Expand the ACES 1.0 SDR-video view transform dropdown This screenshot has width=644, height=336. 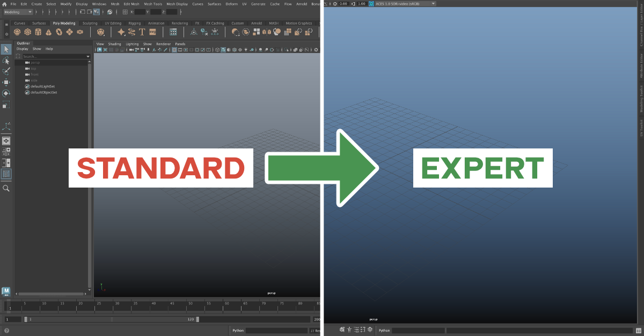coord(433,4)
